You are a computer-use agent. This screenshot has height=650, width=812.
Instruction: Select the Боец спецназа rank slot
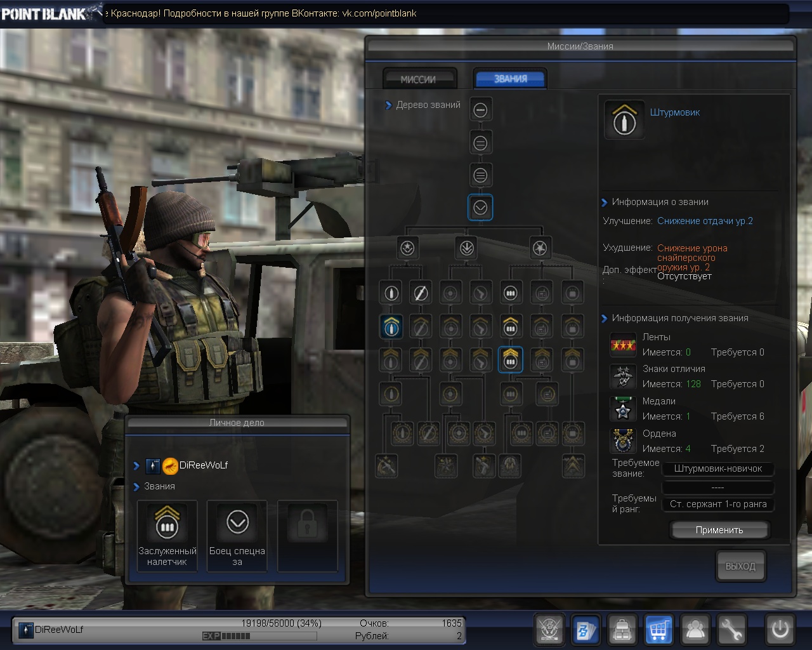237,536
